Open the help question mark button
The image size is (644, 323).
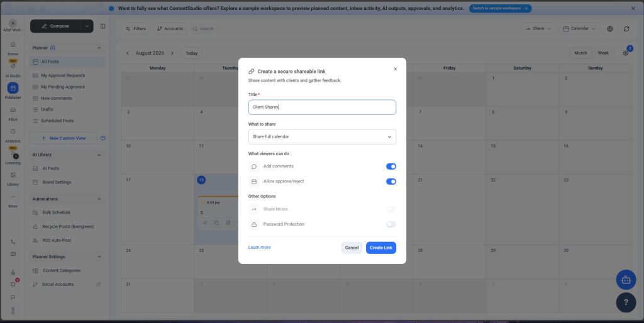tap(626, 302)
